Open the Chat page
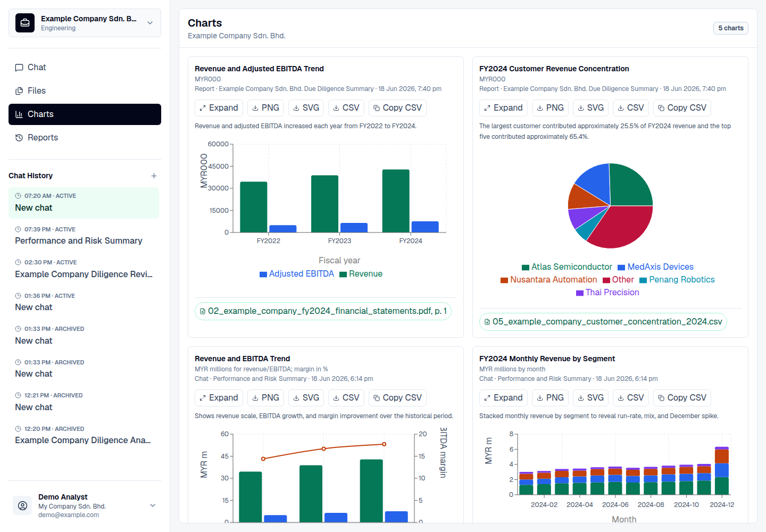The height and width of the screenshot is (532, 766). pos(85,68)
